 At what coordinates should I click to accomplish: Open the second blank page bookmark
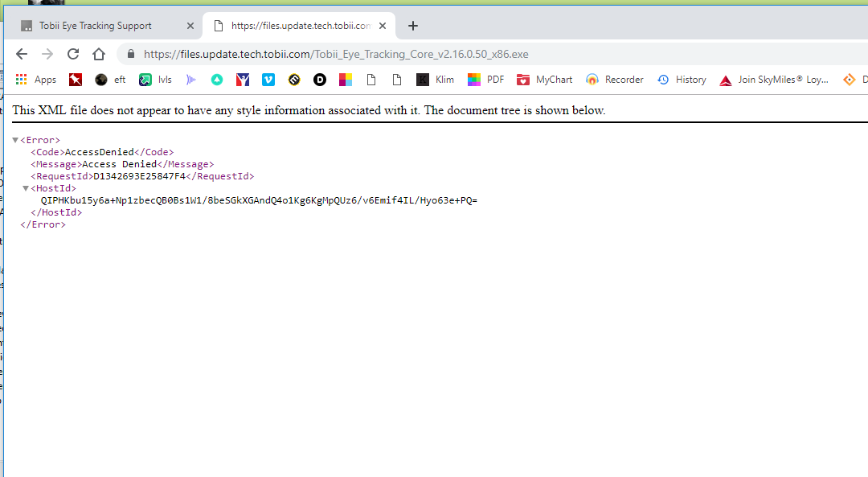(397, 80)
